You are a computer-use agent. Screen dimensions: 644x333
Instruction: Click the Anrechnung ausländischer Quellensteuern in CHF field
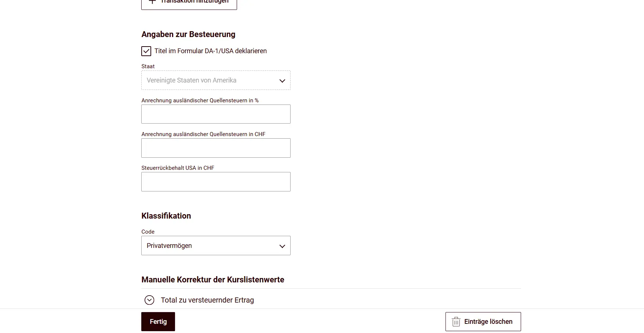[x=216, y=148]
